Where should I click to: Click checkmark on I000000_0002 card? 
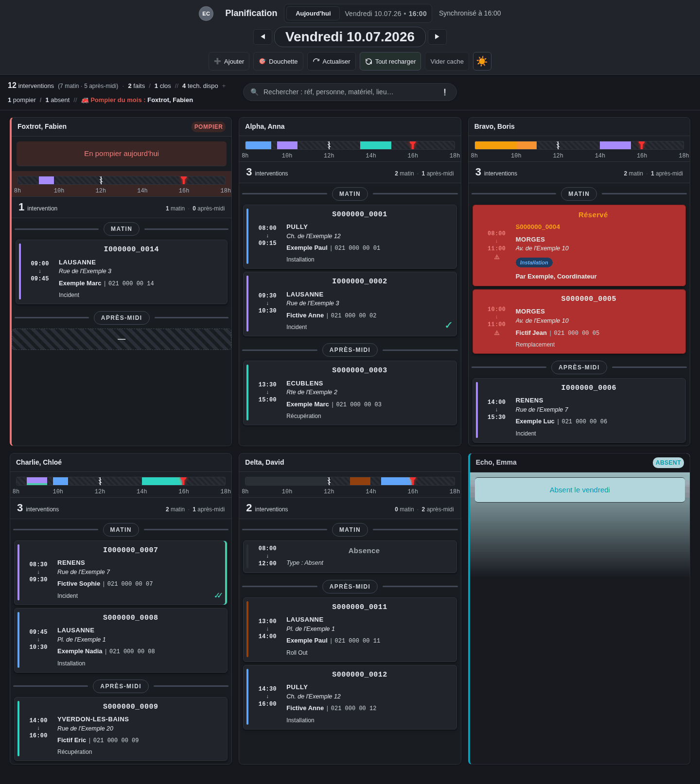pyautogui.click(x=448, y=325)
